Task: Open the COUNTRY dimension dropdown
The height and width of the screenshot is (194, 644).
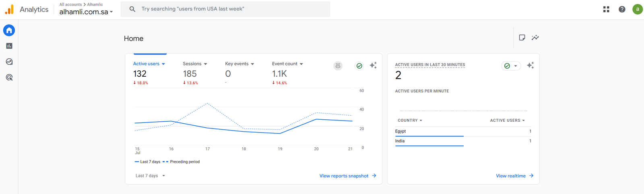Action: click(x=410, y=120)
